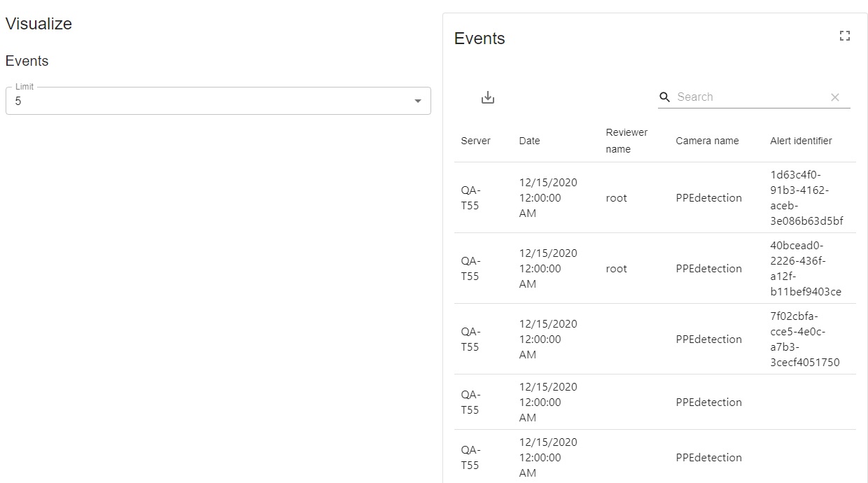Select alert 1d63c4f0-91b3-4162-aceb-3e086b63d5bf
Image resolution: width=868 pixels, height=483 pixels.
(x=806, y=198)
